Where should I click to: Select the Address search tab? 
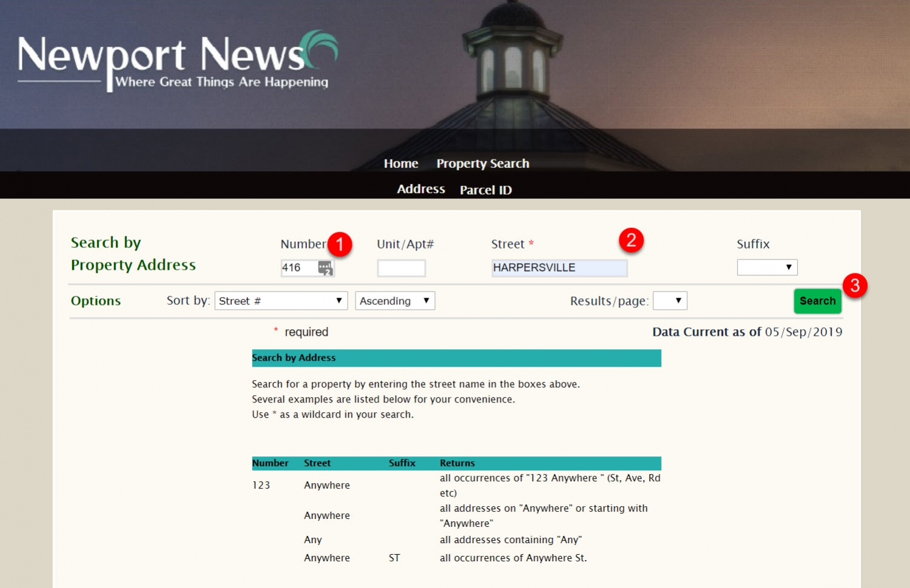[420, 189]
